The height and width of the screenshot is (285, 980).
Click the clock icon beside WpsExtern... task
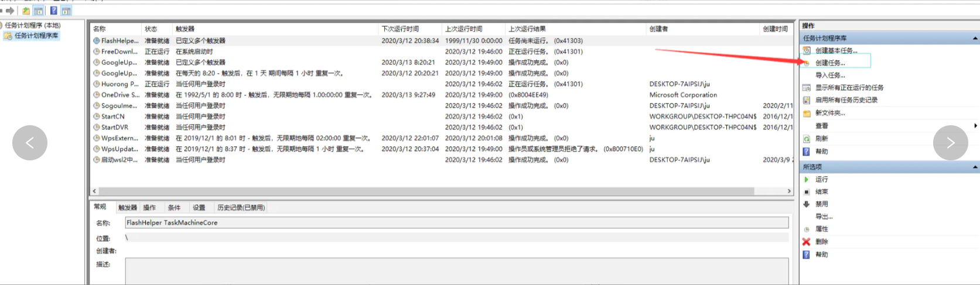[97, 138]
